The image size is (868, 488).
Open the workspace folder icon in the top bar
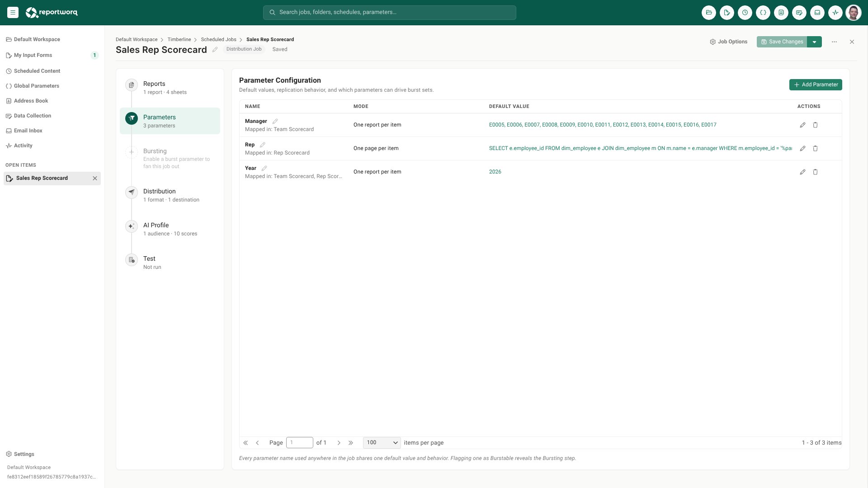(709, 13)
